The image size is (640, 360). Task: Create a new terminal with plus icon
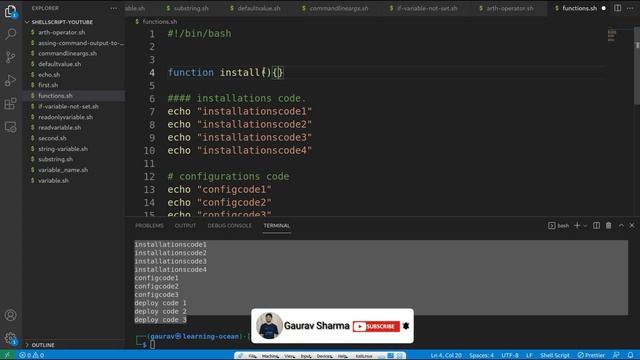point(577,225)
